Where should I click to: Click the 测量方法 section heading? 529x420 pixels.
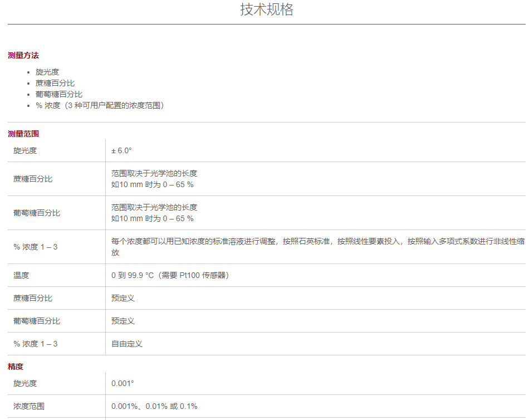(x=23, y=55)
